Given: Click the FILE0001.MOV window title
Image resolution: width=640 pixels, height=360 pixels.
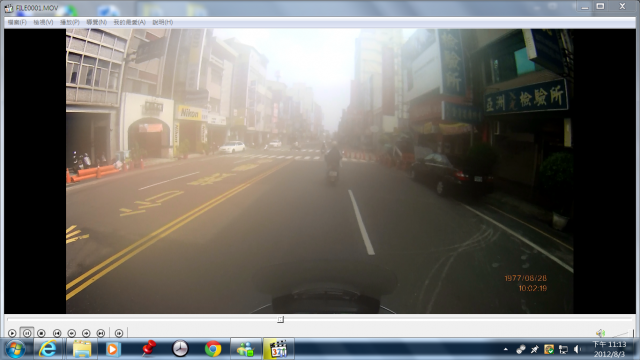Looking at the screenshot, I should 37,8.
